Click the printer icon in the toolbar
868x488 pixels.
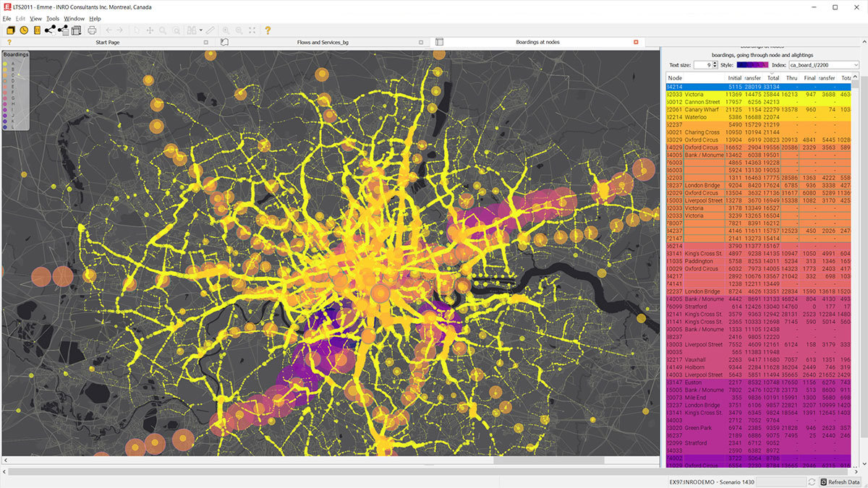click(92, 30)
